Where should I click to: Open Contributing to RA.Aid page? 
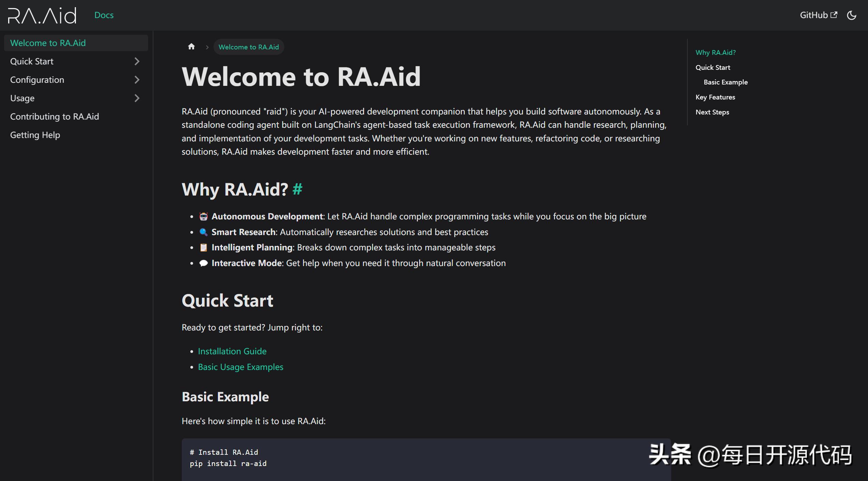tap(54, 117)
